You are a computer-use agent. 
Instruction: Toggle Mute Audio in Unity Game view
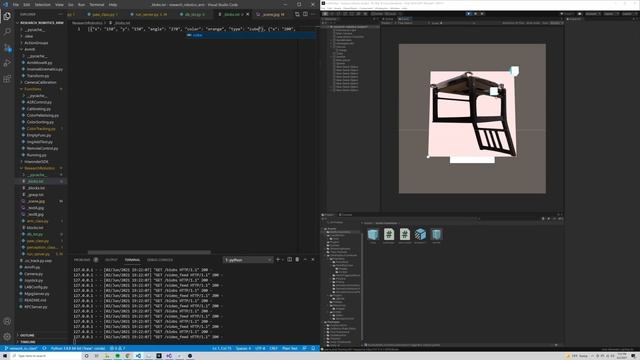pyautogui.click(x=533, y=23)
